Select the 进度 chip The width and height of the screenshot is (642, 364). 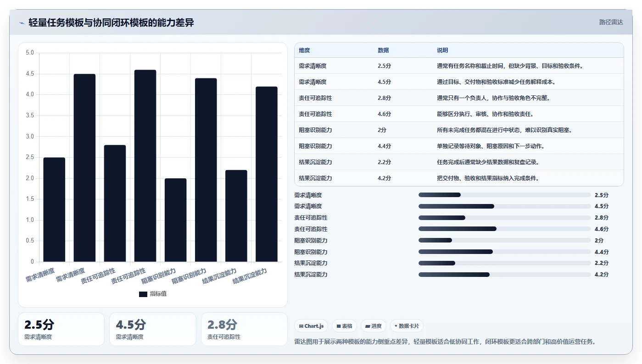click(x=374, y=326)
